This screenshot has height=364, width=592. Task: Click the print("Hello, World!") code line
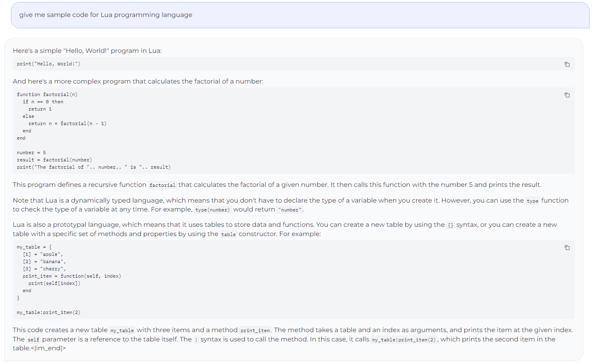point(48,64)
